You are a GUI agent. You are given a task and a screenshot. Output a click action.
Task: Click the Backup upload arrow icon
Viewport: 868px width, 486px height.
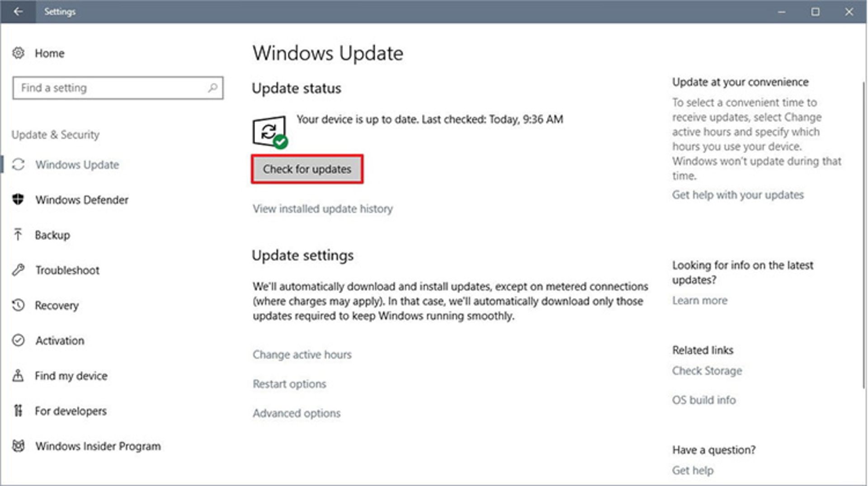(18, 235)
